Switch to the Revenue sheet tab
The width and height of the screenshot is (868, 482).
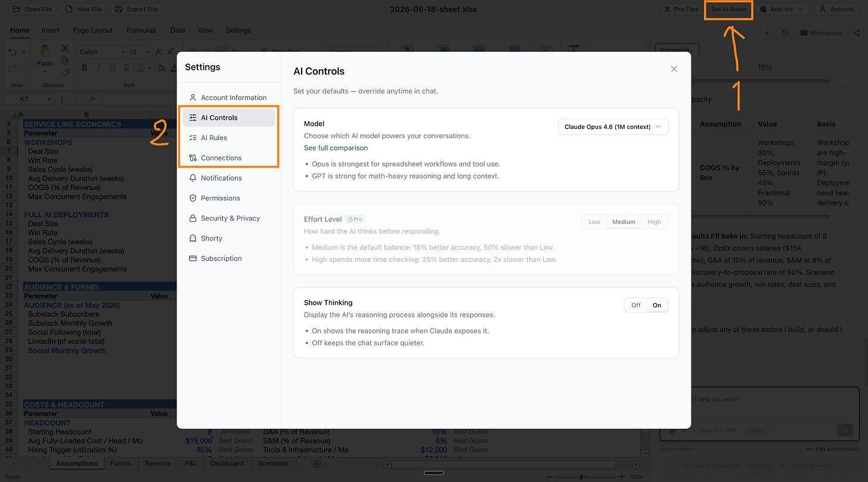click(x=157, y=464)
